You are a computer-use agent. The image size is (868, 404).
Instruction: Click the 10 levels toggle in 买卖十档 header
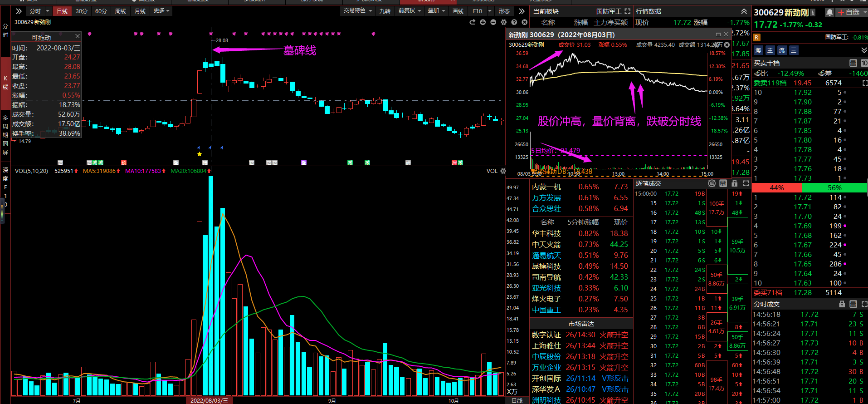[x=864, y=63]
